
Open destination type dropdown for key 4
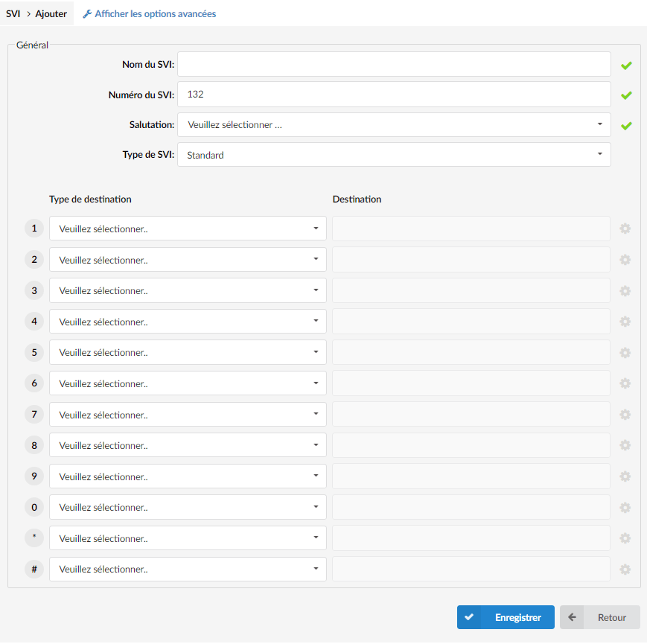188,322
